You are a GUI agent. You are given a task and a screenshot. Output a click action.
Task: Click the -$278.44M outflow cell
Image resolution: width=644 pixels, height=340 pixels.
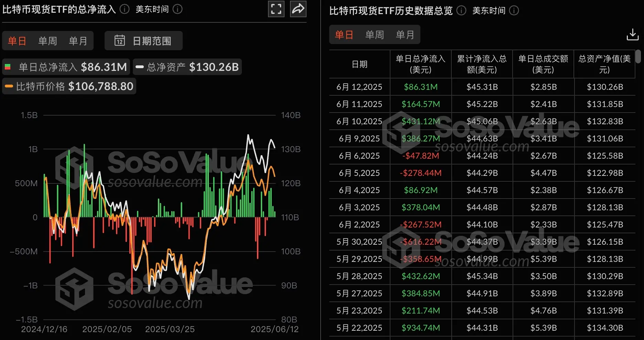click(421, 173)
